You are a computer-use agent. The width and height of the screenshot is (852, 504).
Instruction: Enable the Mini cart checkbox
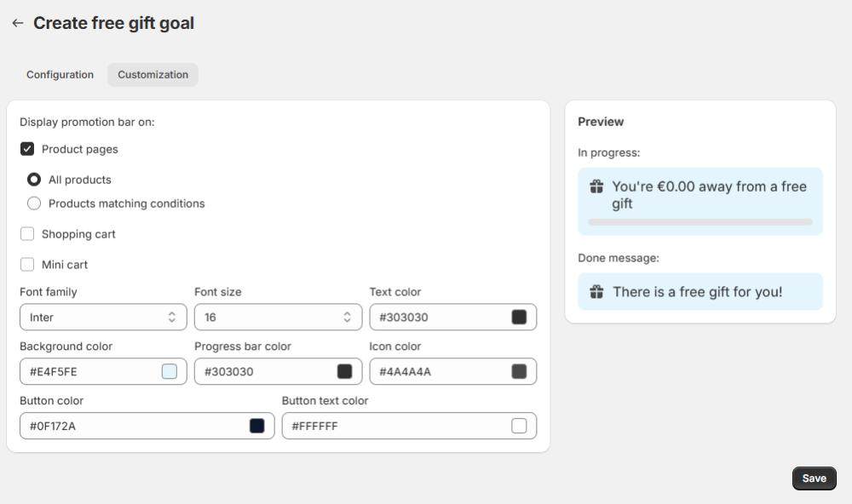click(x=27, y=265)
